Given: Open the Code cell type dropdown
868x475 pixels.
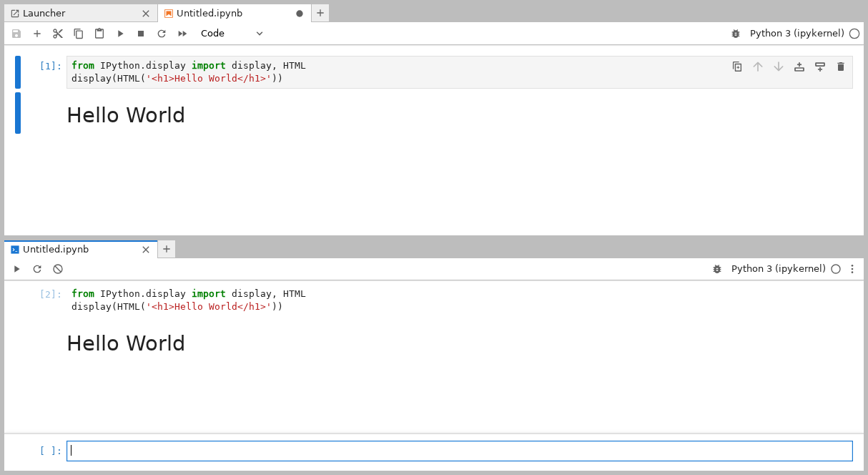Looking at the screenshot, I should point(232,34).
